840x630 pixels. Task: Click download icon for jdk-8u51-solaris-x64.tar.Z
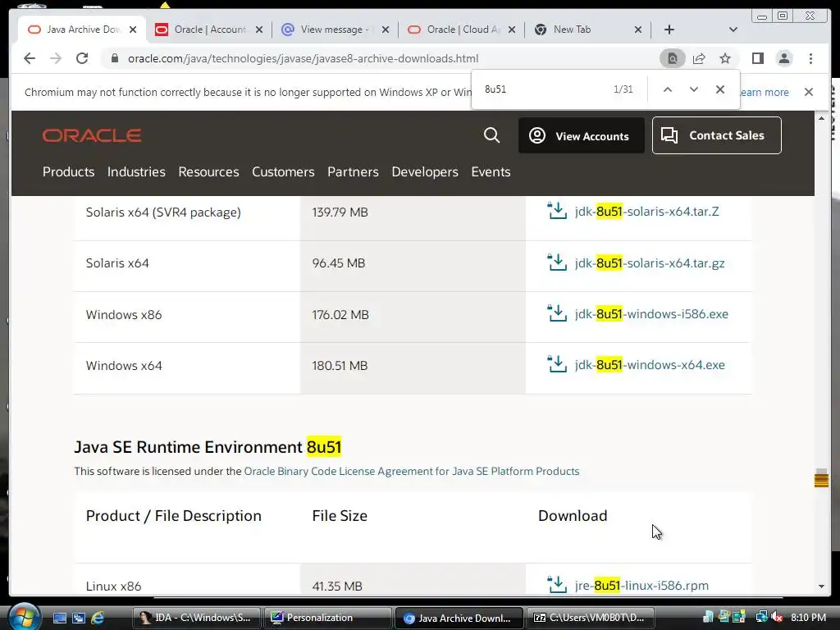pos(557,211)
